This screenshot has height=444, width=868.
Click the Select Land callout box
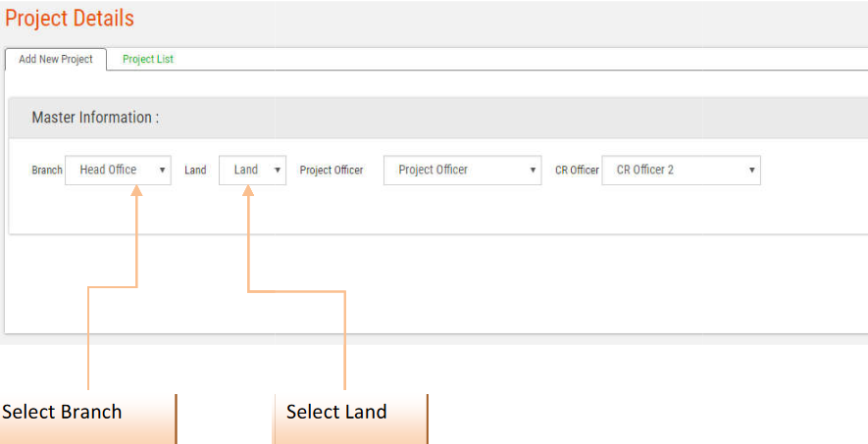[x=349, y=413]
